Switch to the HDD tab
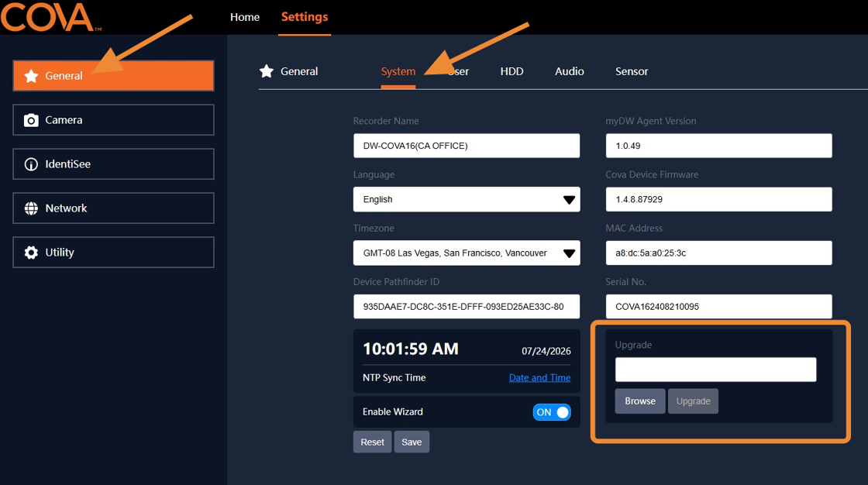 pyautogui.click(x=511, y=71)
